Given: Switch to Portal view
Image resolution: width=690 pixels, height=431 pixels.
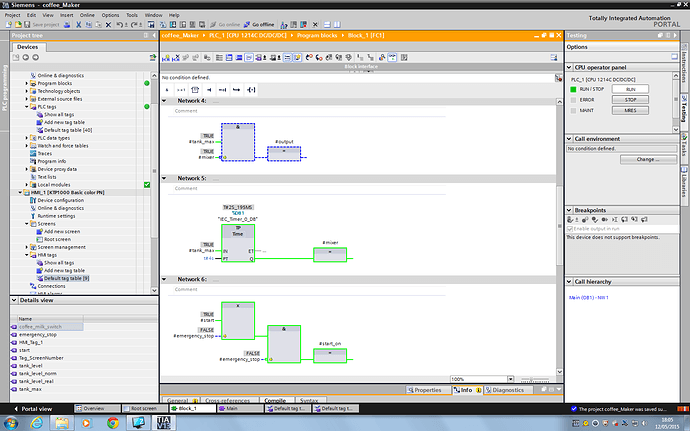Looking at the screenshot, I should click(33, 409).
